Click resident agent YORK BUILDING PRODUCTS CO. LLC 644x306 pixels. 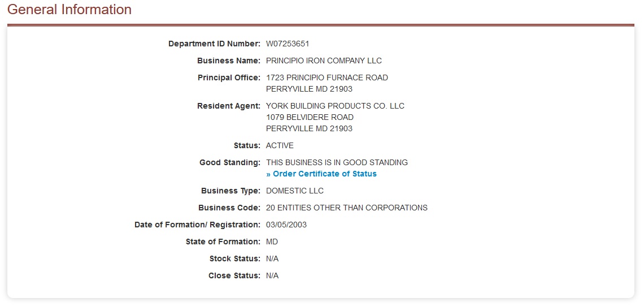point(335,106)
